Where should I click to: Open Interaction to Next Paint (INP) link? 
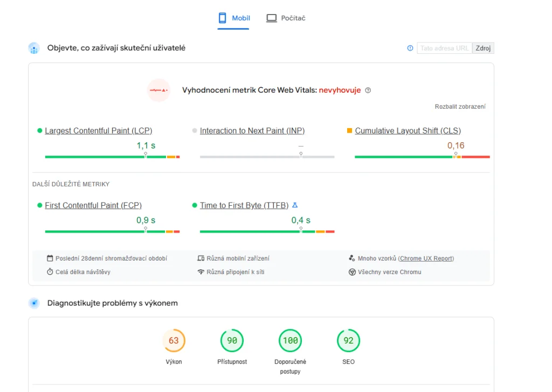[252, 131]
